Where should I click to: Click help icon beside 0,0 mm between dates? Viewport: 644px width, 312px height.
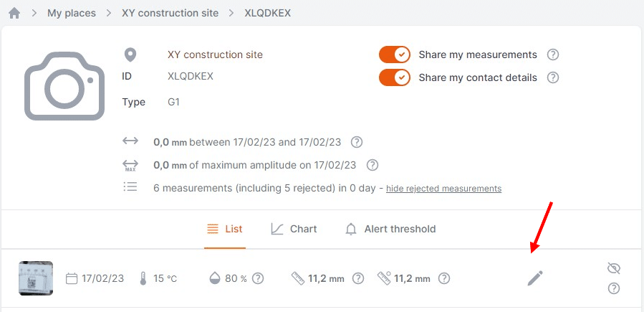tap(357, 142)
